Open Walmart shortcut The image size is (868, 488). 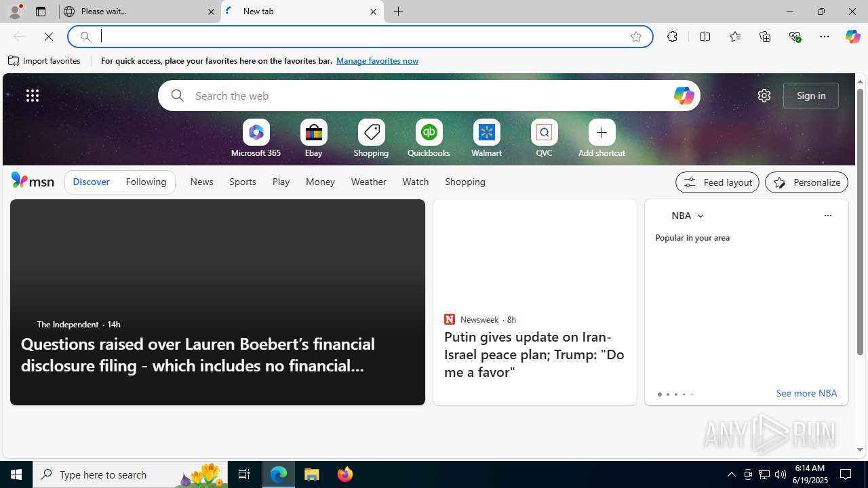click(x=486, y=139)
